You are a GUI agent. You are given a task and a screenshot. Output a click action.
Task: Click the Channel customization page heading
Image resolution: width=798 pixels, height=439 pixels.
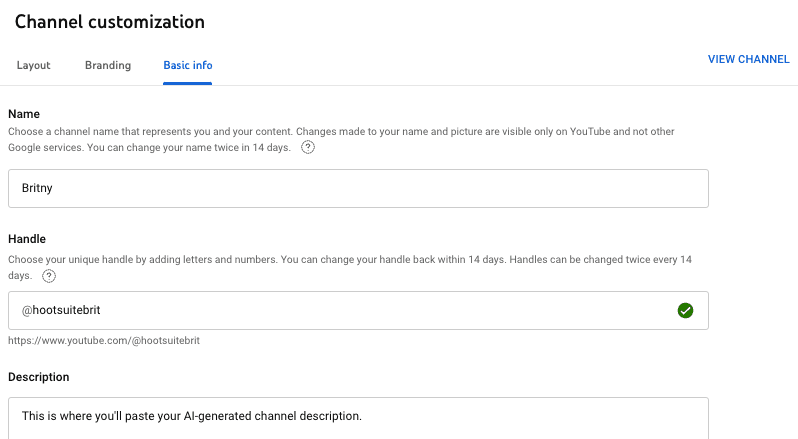pyautogui.click(x=110, y=21)
